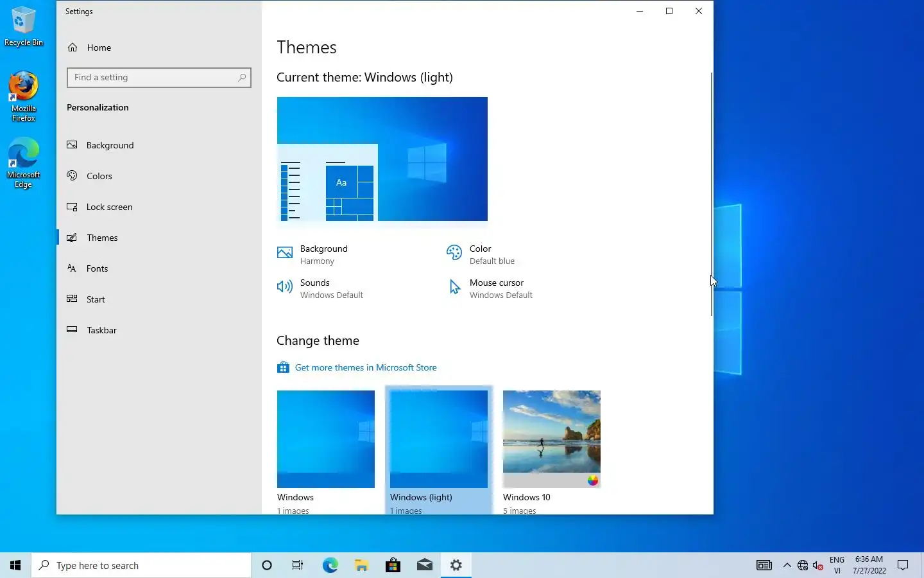The height and width of the screenshot is (578, 924).
Task: Launch Microsoft Edge from taskbar
Action: tap(330, 565)
